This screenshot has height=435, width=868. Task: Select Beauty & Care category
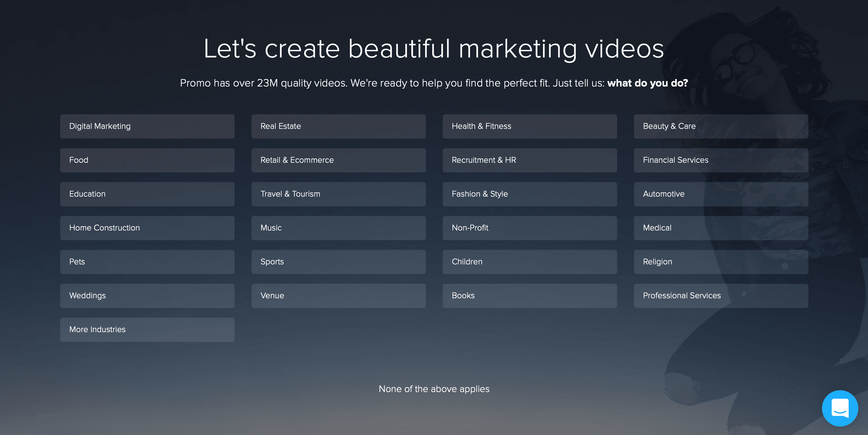[721, 126]
